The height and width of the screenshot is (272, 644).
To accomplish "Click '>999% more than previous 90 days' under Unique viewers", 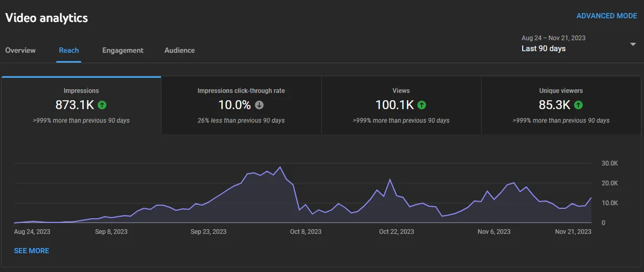I will (x=561, y=120).
